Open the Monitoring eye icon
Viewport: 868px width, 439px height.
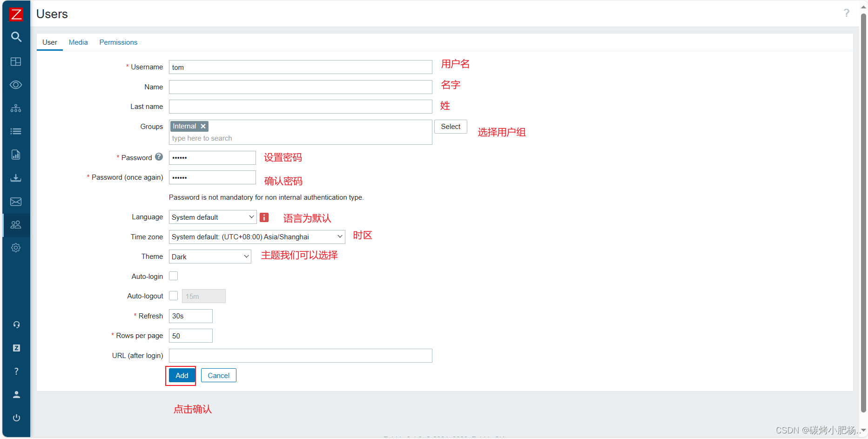(x=16, y=85)
